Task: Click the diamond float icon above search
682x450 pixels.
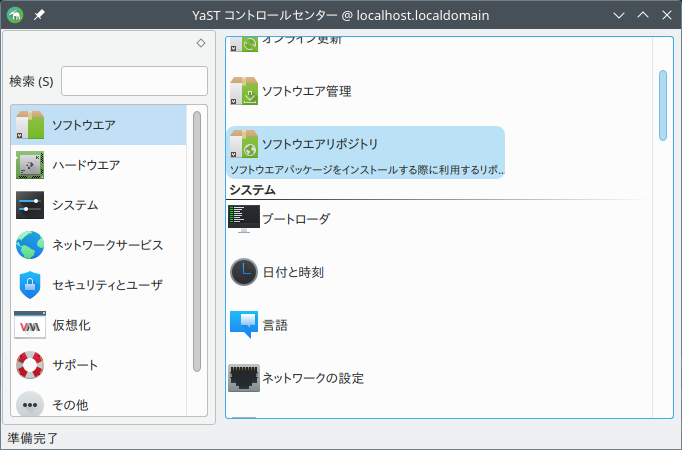Action: [201, 43]
